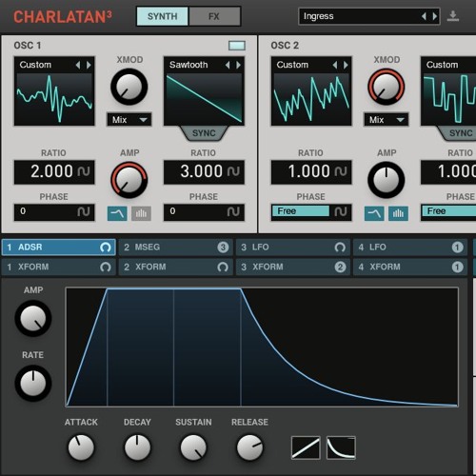Click modulation ring icon on 1 XFORM tab
Image resolution: width=476 pixels, height=476 pixels.
pos(106,268)
